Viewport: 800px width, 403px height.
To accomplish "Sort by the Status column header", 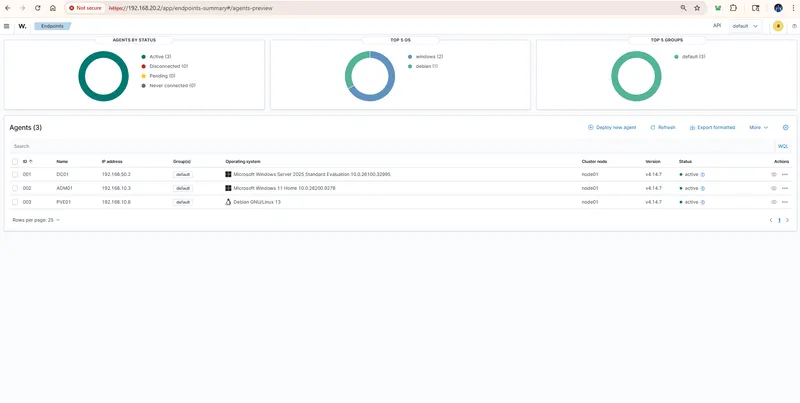I will (x=685, y=162).
